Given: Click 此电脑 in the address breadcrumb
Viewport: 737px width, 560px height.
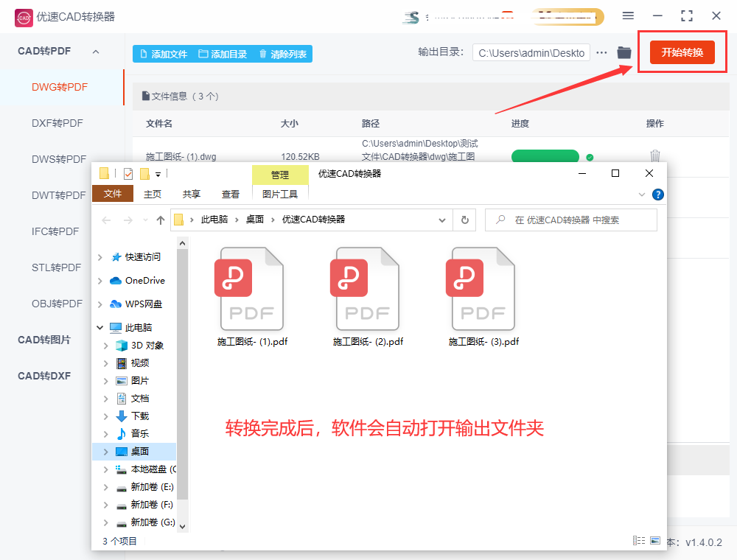Looking at the screenshot, I should pyautogui.click(x=214, y=220).
